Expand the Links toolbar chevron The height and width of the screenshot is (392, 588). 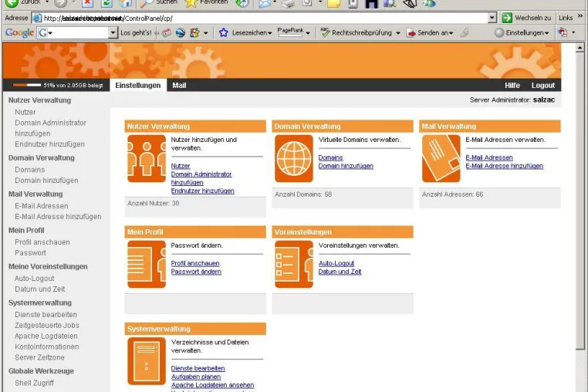(580, 16)
